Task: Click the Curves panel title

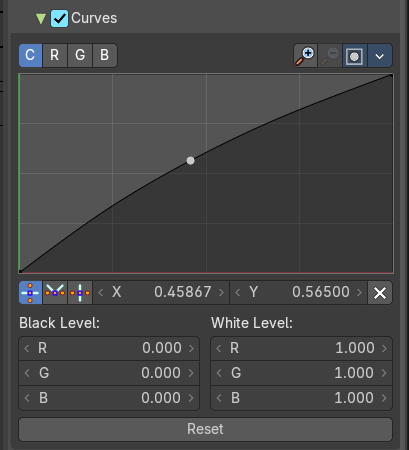Action: point(94,18)
